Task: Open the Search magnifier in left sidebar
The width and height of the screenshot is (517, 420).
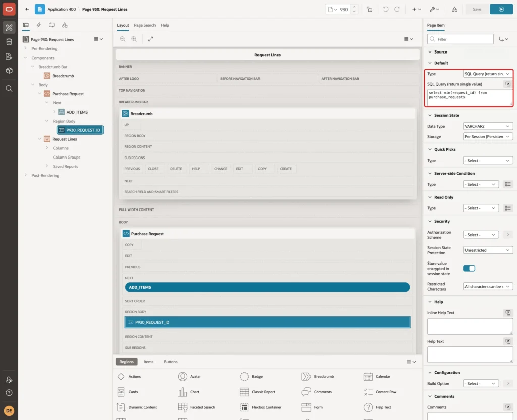Action: coord(9,89)
